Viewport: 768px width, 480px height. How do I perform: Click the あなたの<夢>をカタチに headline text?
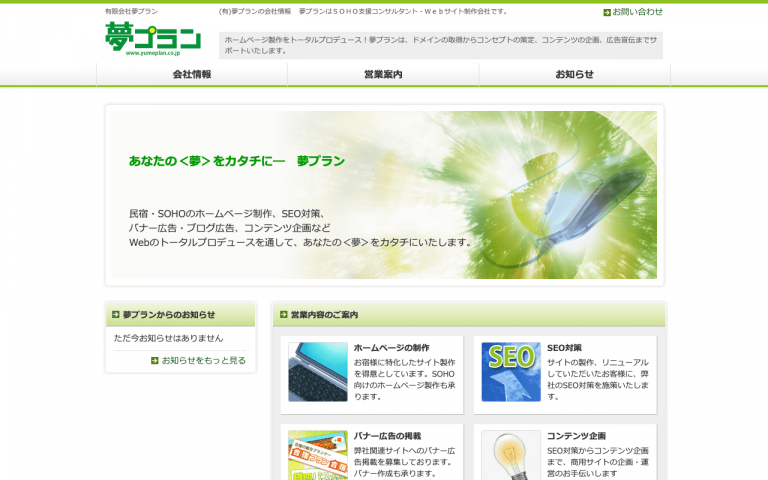pyautogui.click(x=237, y=161)
